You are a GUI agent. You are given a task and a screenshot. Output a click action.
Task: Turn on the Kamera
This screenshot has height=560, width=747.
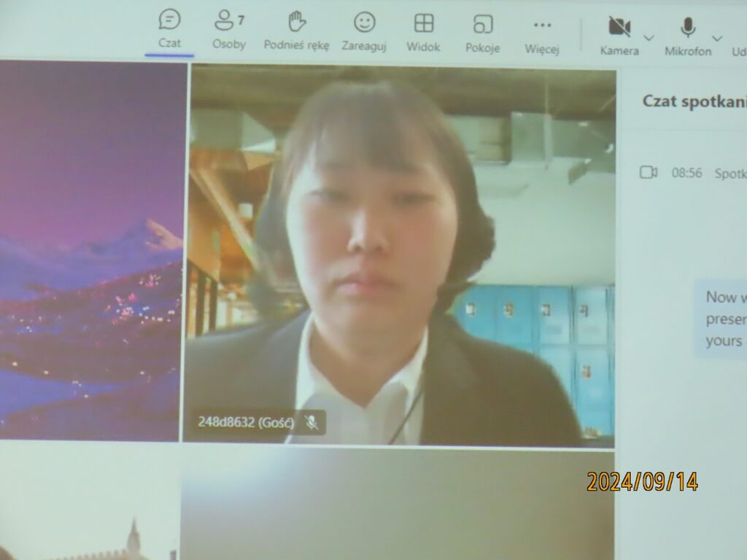[x=619, y=27]
